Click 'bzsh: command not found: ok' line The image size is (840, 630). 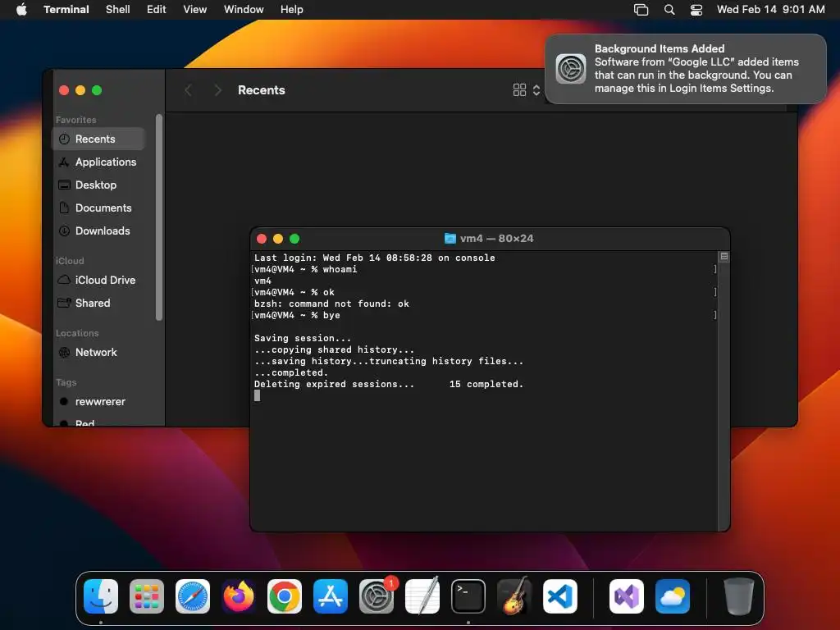[331, 304]
